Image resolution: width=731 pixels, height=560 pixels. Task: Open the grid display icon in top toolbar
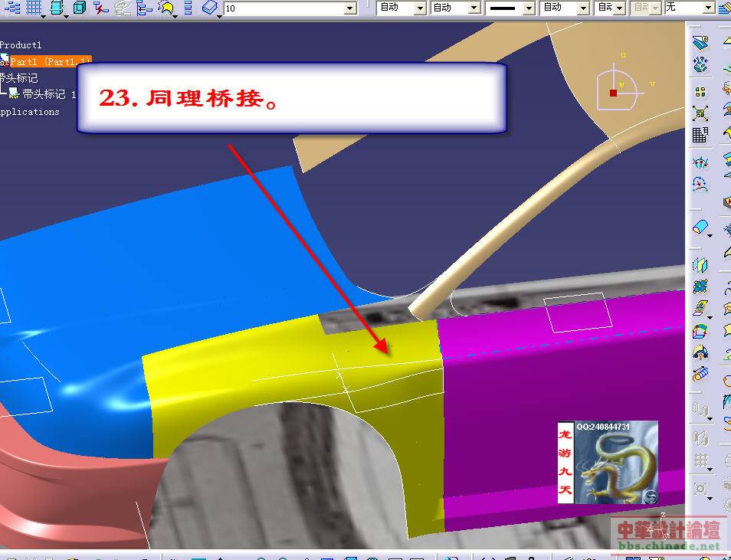(x=34, y=8)
